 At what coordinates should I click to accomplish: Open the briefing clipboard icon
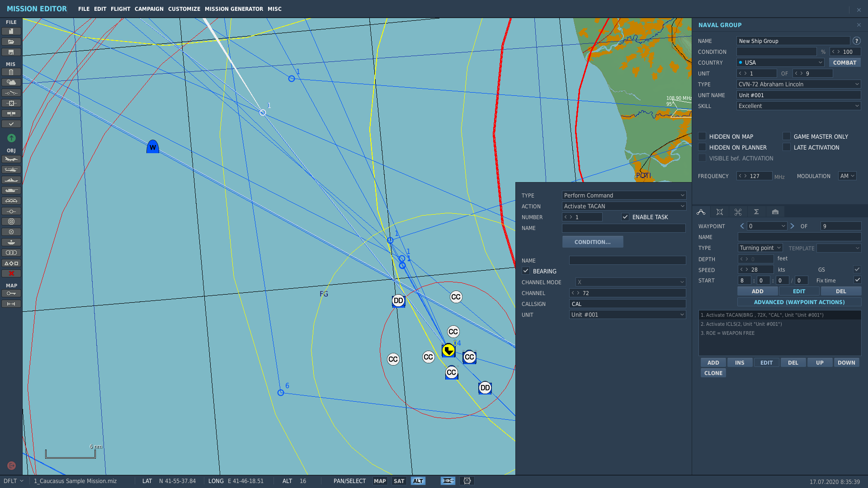(11, 72)
